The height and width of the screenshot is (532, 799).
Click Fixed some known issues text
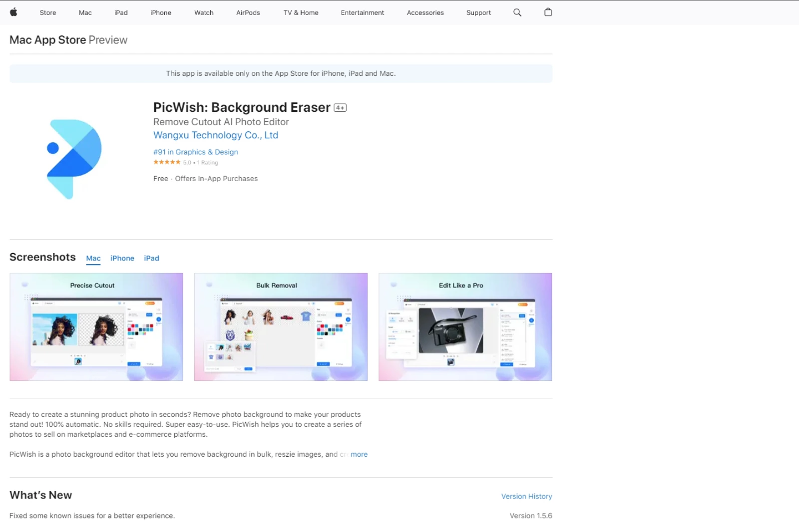92,516
